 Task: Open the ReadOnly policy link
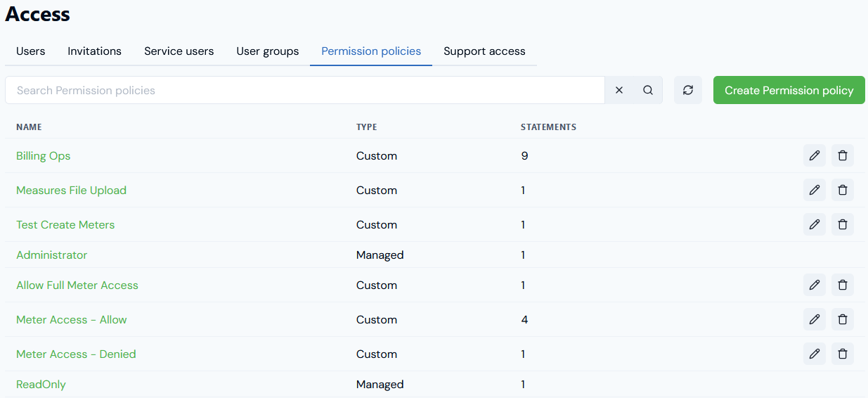tap(41, 384)
